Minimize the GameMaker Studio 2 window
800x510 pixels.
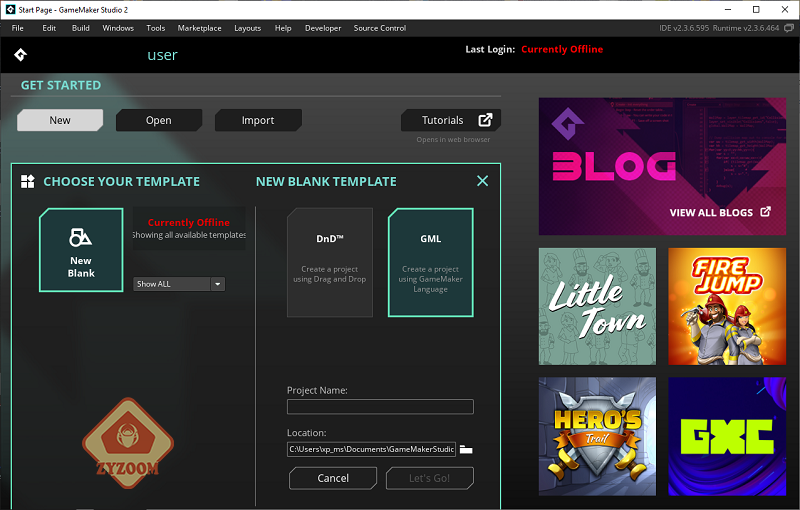coord(728,10)
